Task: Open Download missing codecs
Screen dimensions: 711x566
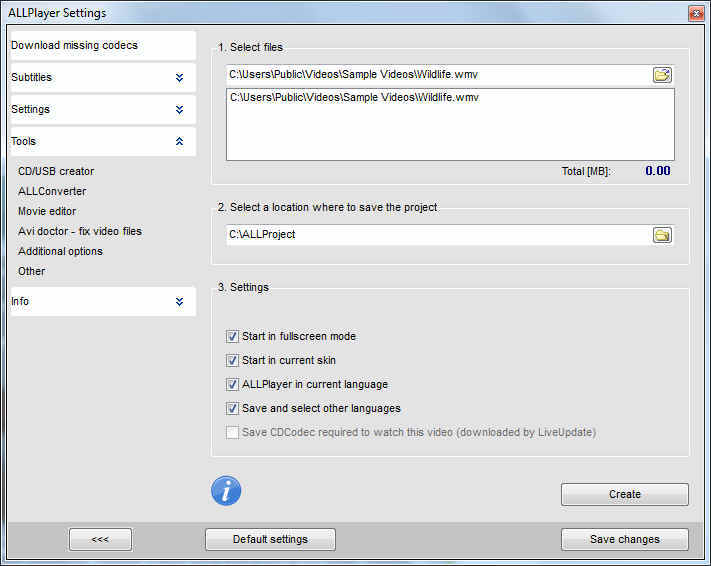Action: click(75, 46)
